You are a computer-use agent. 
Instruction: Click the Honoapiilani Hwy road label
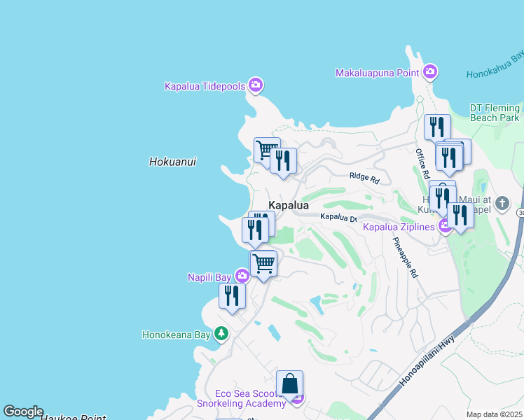[427, 360]
